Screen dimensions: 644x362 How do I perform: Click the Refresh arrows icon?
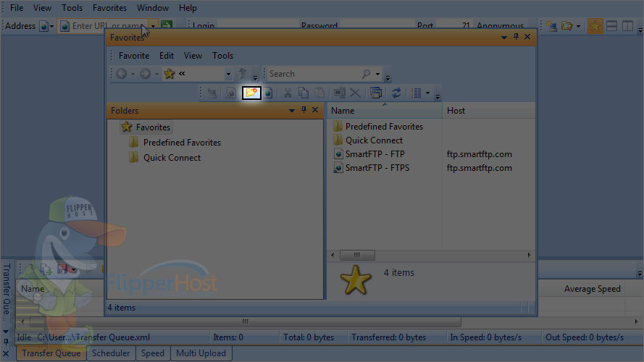click(x=396, y=93)
